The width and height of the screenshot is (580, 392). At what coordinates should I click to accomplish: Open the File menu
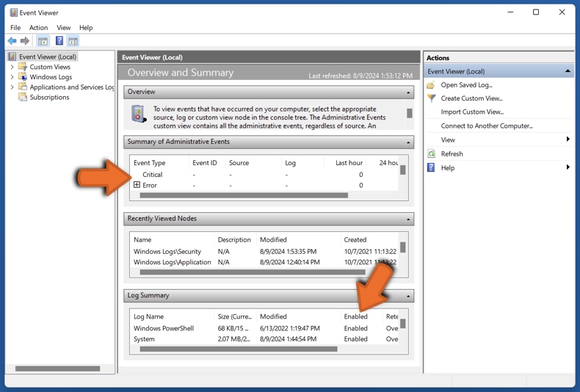pos(15,28)
